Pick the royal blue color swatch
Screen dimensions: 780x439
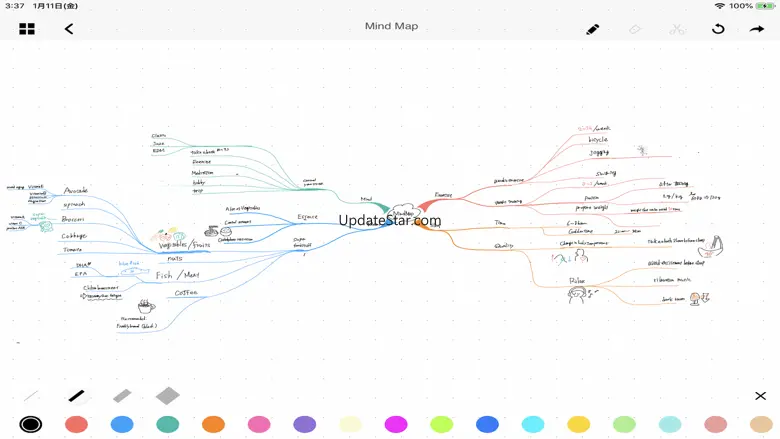point(488,424)
